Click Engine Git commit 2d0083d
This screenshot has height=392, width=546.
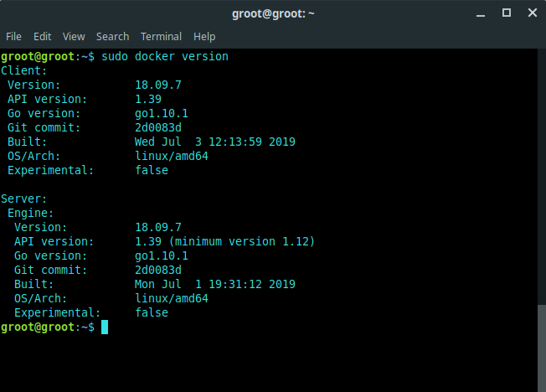click(x=158, y=270)
